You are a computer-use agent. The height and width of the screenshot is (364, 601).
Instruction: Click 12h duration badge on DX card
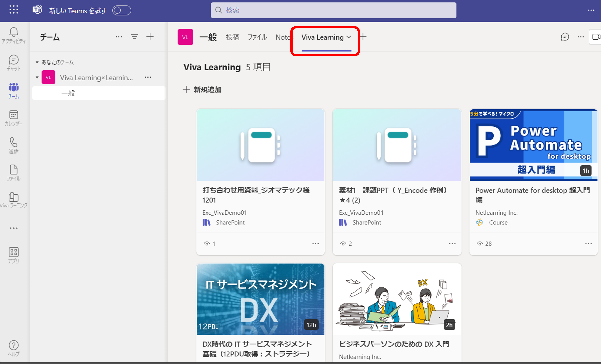click(x=311, y=325)
